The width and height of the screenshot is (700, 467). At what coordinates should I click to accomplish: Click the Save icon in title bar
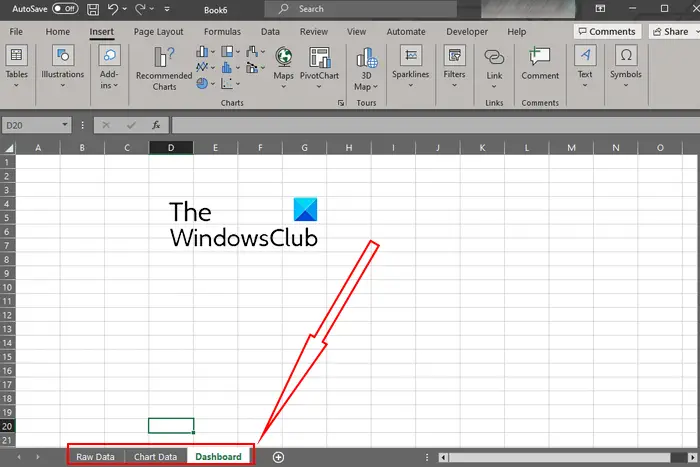[x=93, y=9]
